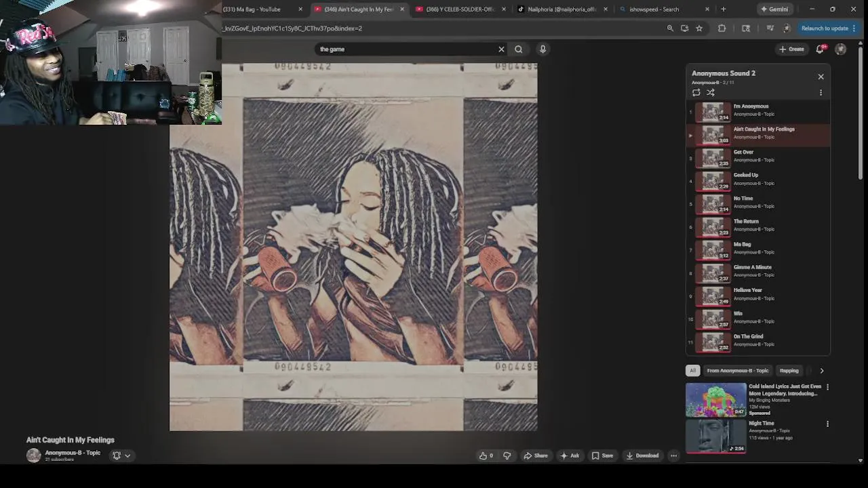This screenshot has width=868, height=488.
Task: Click the Download button
Action: click(x=642, y=455)
